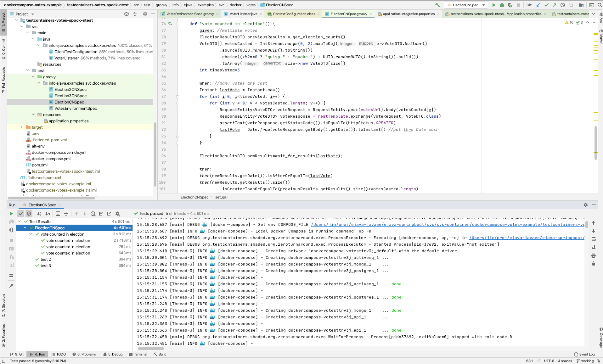Import test results into the Run panel
Viewport: 603px width, 364px height.
coord(101,214)
